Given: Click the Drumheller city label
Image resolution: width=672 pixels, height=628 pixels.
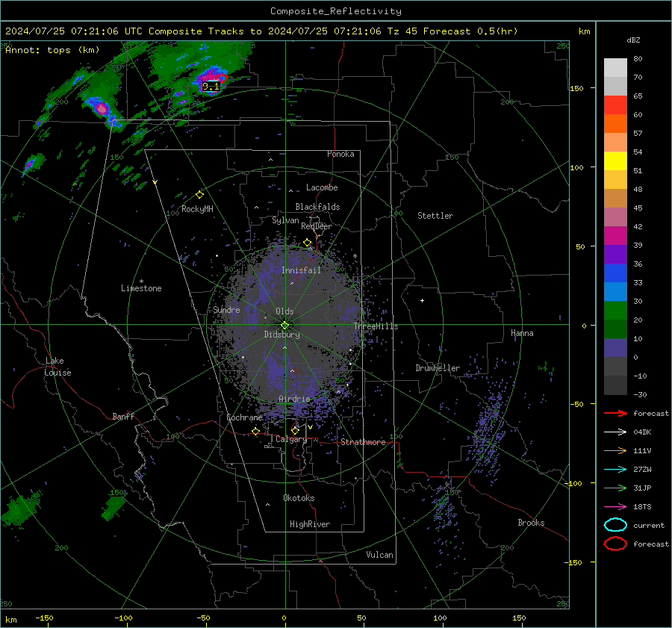Looking at the screenshot, I should pyautogui.click(x=438, y=368).
